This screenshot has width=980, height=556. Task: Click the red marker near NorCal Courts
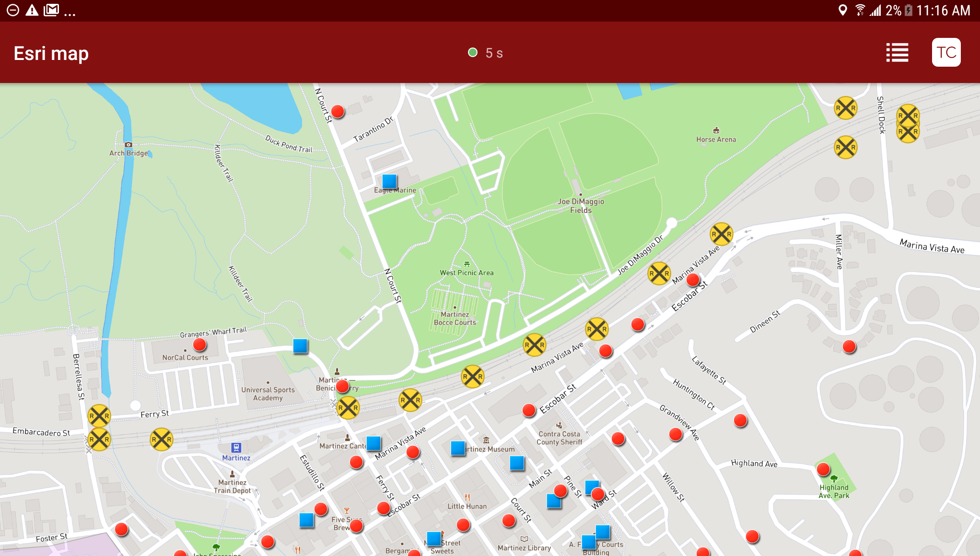tap(199, 344)
